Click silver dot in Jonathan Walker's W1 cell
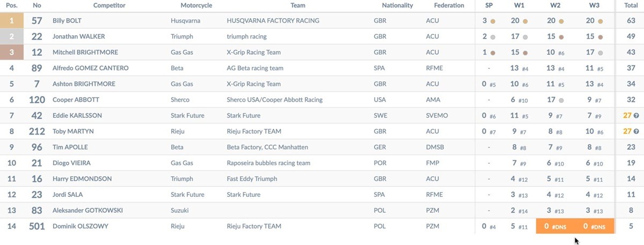Image resolution: width=644 pixels, height=245 pixels. [525, 37]
